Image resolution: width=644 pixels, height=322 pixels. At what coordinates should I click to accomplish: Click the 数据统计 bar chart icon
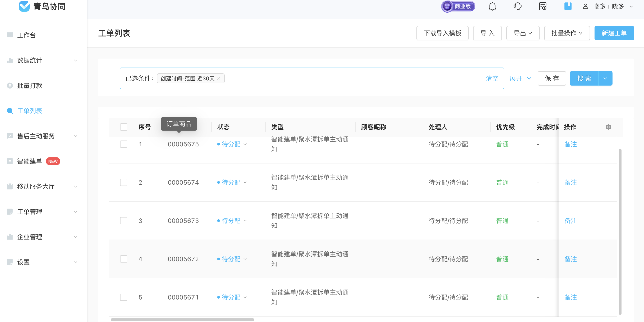point(10,60)
